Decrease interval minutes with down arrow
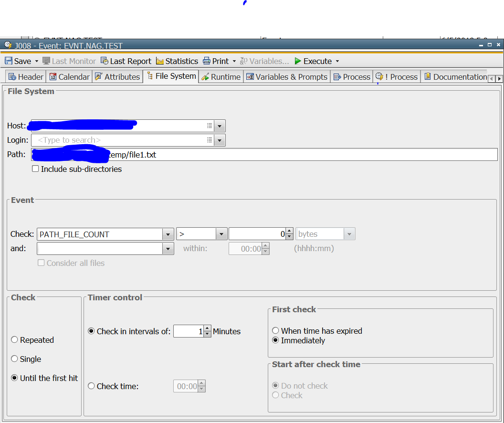 (x=207, y=334)
